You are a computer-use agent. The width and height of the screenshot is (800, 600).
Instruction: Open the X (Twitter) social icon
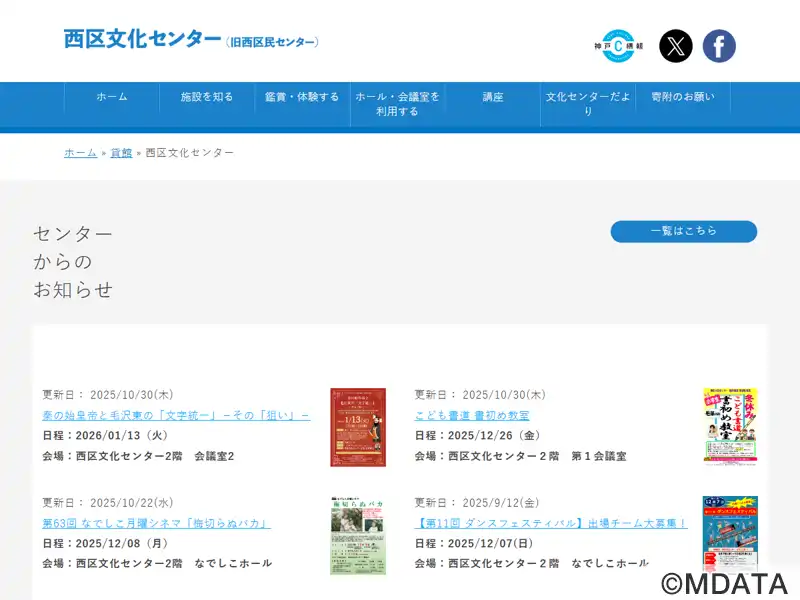(676, 46)
